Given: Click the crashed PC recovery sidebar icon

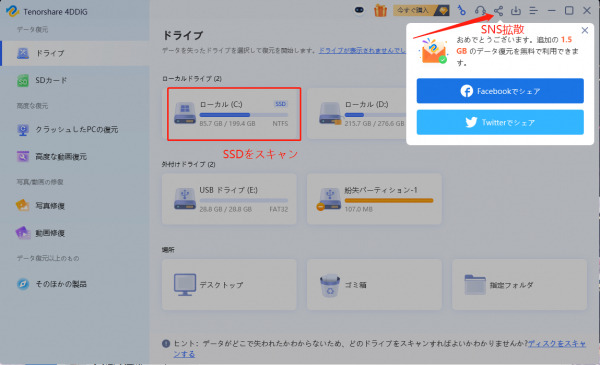Looking at the screenshot, I should pos(23,130).
